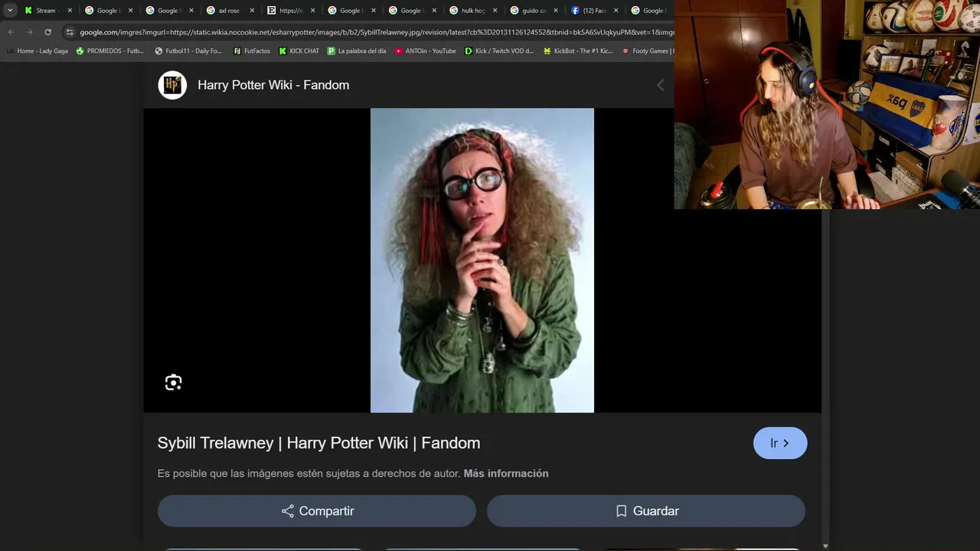Open KickBot bookmark
Viewport: 980px width, 551px height.
[578, 51]
